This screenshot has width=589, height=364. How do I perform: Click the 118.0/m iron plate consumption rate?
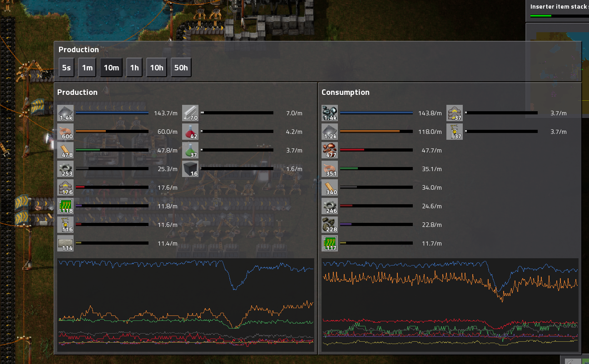coord(430,132)
